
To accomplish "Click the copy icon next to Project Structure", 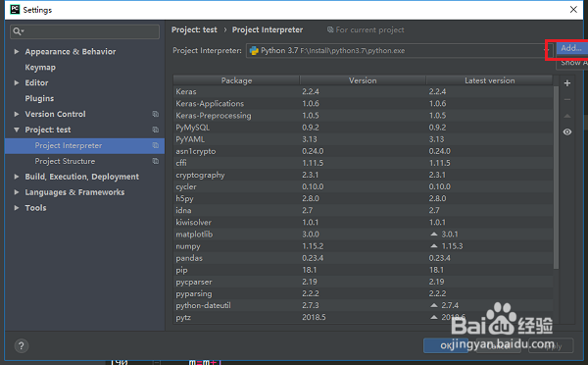I will [x=155, y=161].
